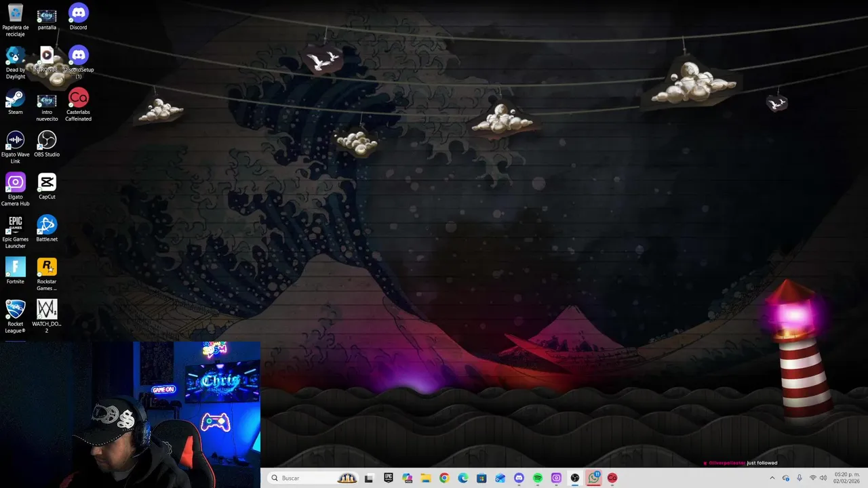The height and width of the screenshot is (488, 868).
Task: Open the volume control in tray
Action: [x=823, y=478]
